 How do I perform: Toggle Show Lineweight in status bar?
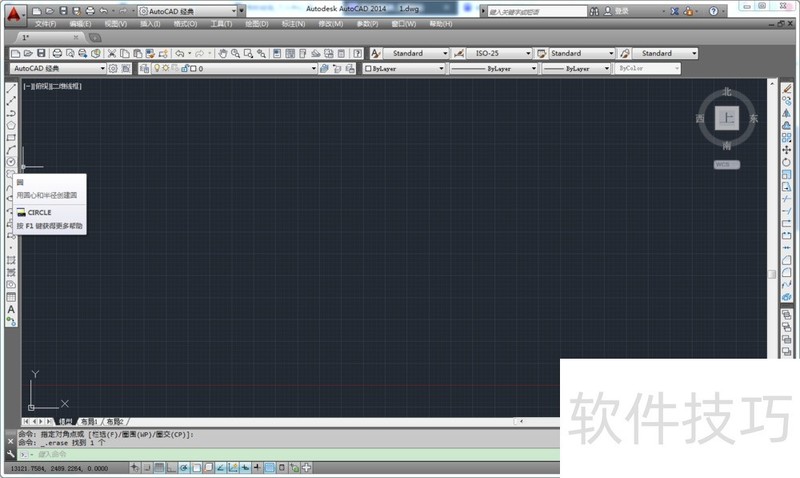tap(257, 467)
